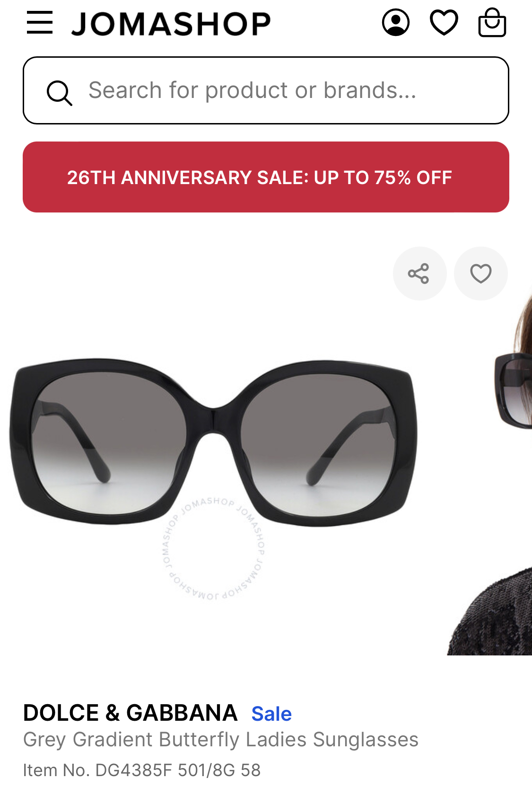Open the Dolce & Gabbana brand page
The height and width of the screenshot is (787, 532).
click(x=130, y=713)
